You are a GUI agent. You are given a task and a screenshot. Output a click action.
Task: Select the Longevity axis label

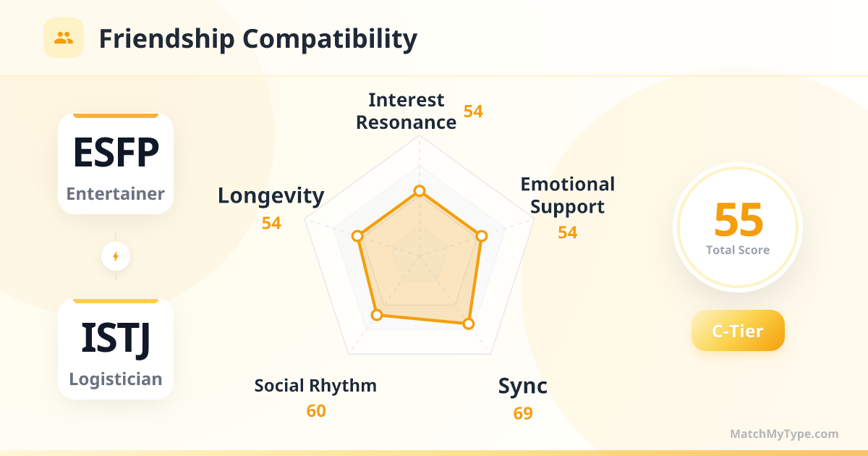(271, 195)
